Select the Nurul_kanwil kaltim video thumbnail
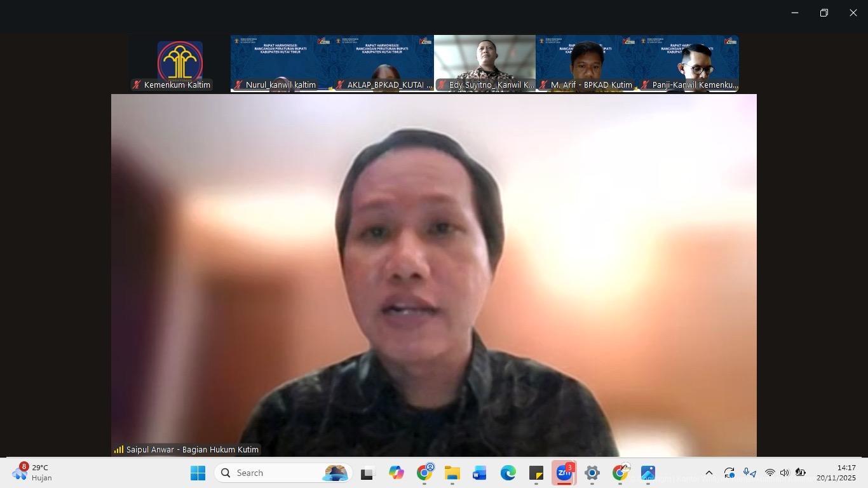Image resolution: width=868 pixels, height=488 pixels. tap(281, 64)
